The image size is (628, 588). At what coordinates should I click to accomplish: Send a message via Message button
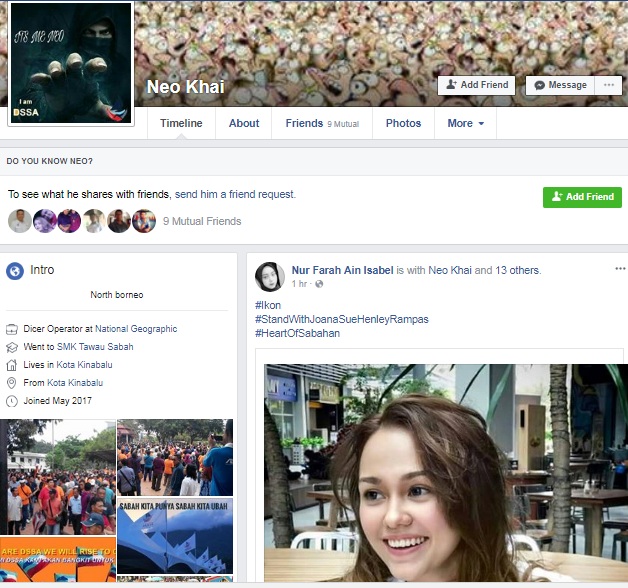pos(559,85)
